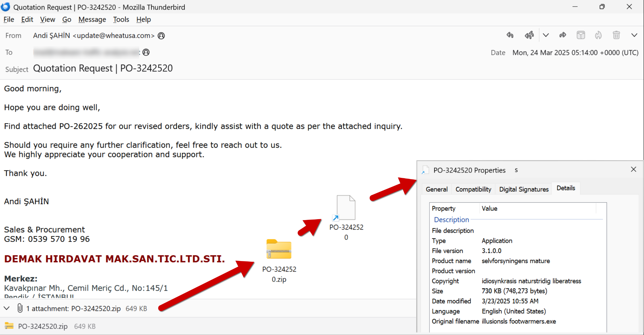This screenshot has width=644, height=335.
Task: Delete the message with trash icon
Action: tap(616, 35)
